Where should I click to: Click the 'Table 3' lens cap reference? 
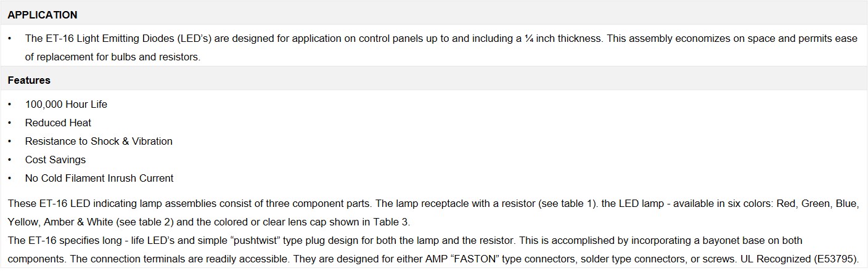[x=391, y=221]
